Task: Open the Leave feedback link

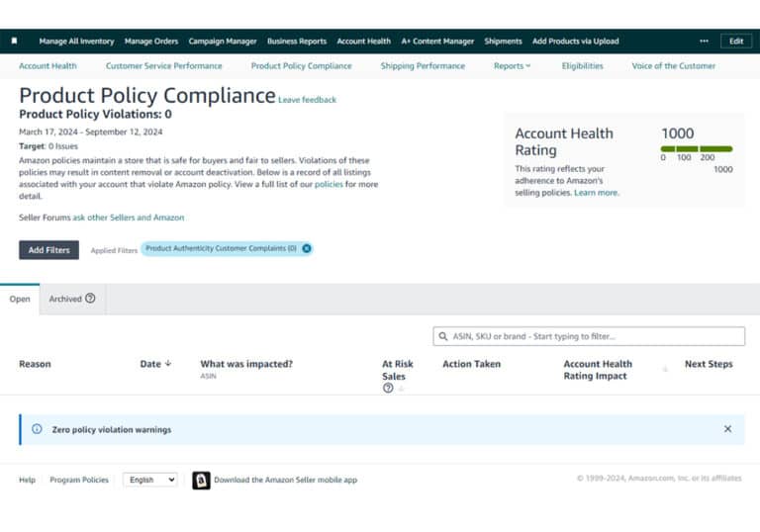Action: pyautogui.click(x=308, y=100)
